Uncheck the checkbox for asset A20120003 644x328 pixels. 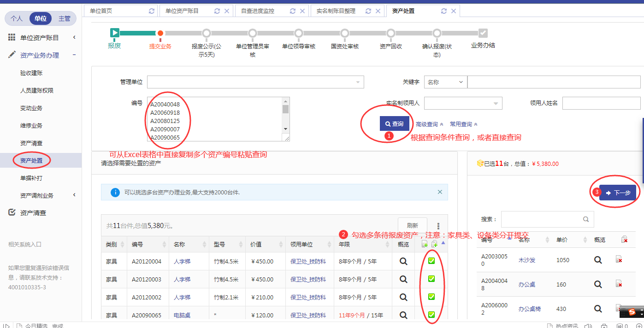[431, 279]
